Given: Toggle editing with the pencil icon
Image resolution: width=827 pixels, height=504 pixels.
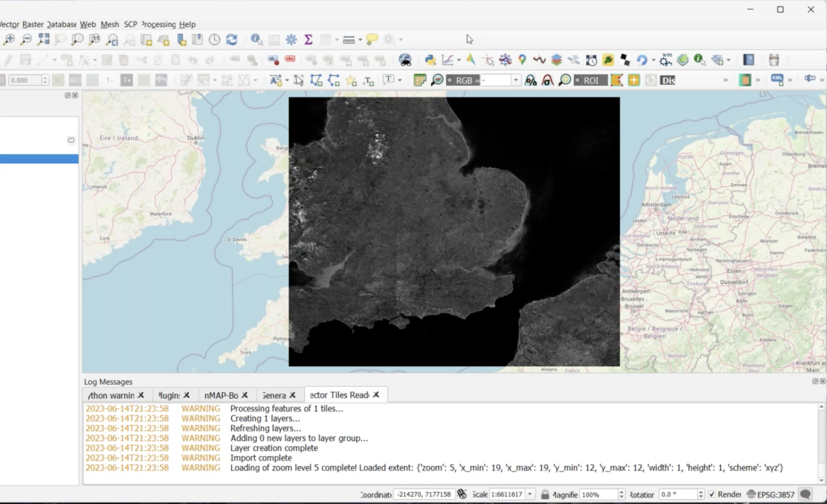Looking at the screenshot, I should (8, 60).
